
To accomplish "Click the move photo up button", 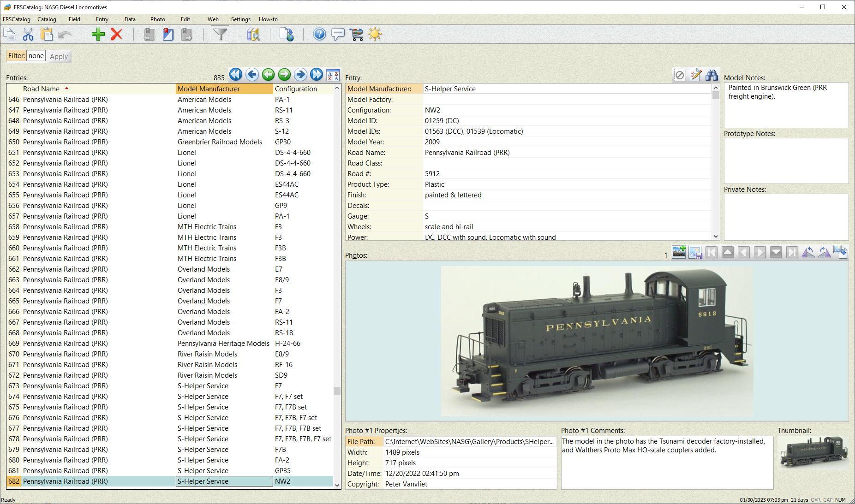I will click(x=728, y=252).
